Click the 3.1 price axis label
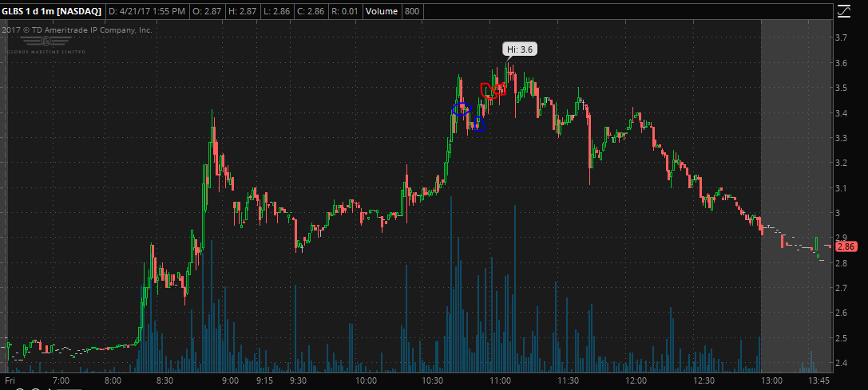 tap(843, 188)
